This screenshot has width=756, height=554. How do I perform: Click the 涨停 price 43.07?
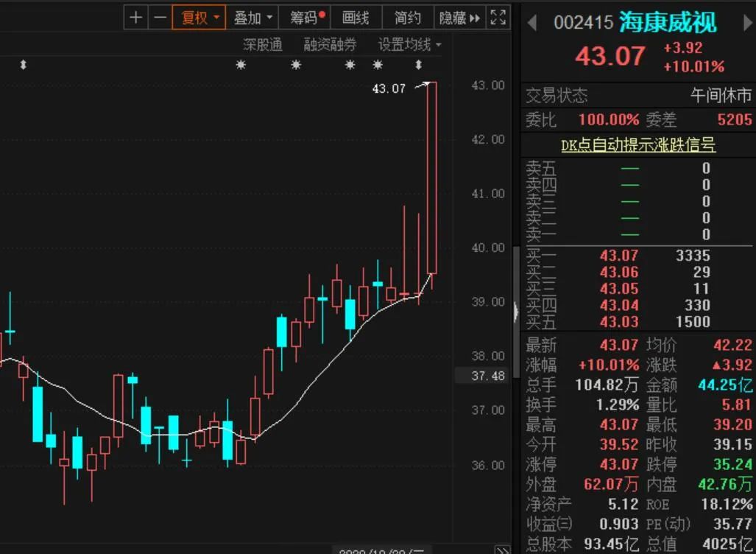pyautogui.click(x=619, y=464)
